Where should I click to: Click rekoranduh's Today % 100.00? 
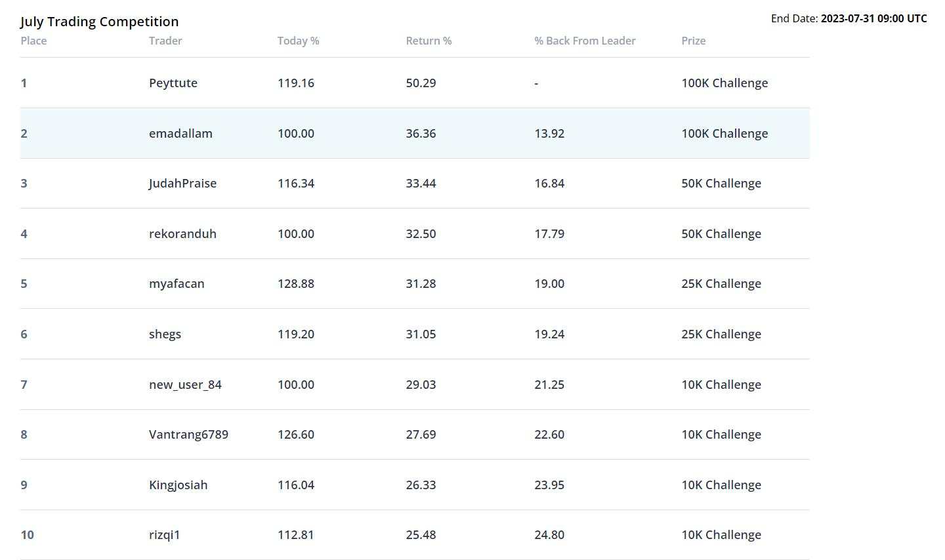[296, 233]
